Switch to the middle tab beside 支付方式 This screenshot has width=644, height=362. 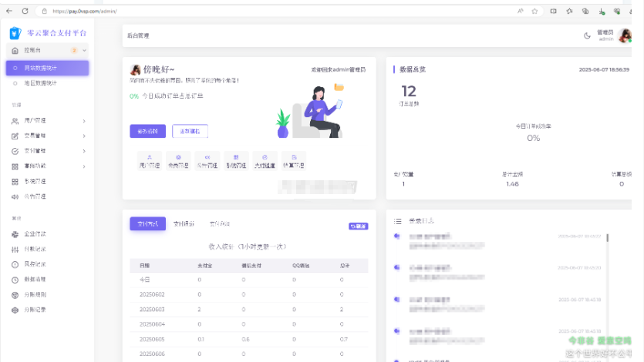tap(184, 224)
